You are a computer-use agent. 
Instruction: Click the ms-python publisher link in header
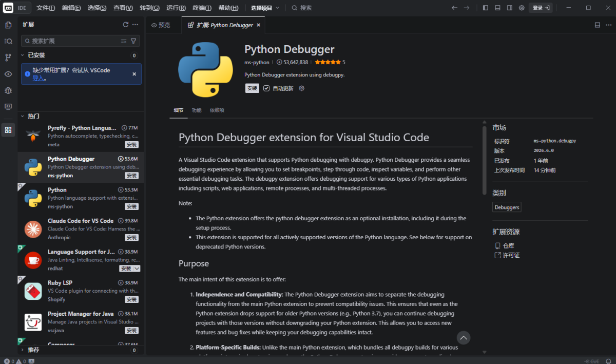click(x=257, y=62)
